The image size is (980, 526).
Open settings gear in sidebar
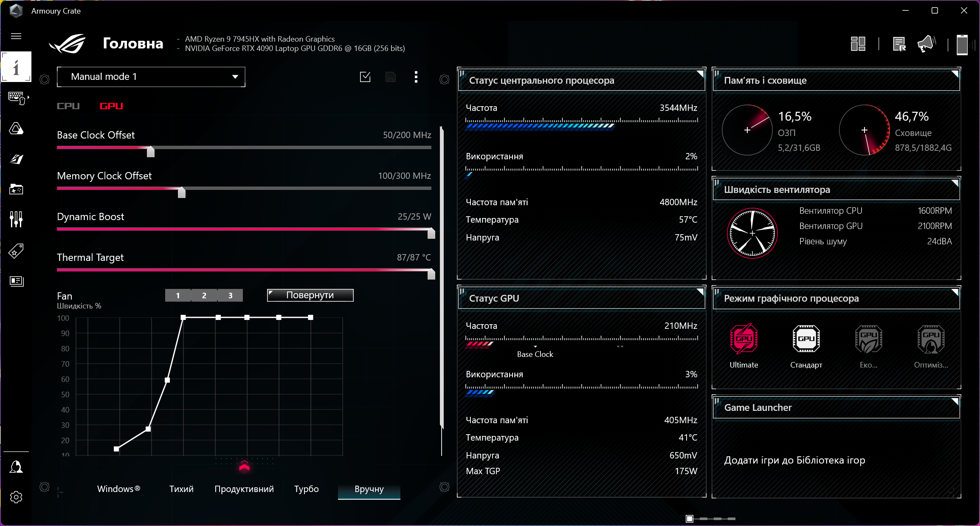16,497
